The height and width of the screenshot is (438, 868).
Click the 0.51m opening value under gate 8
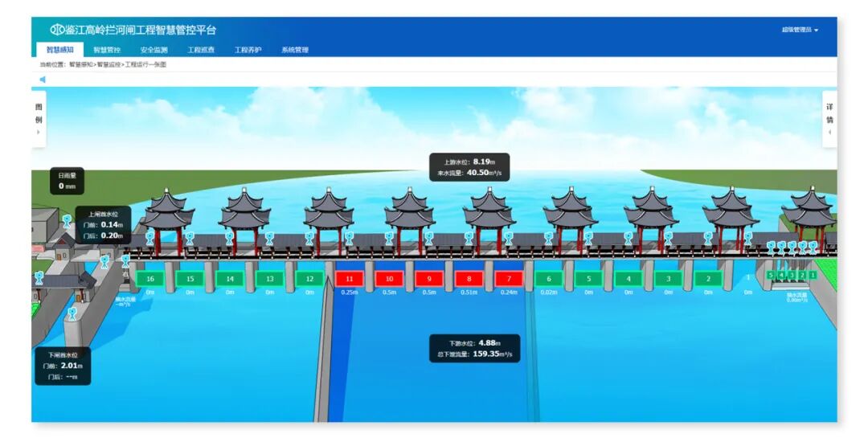click(469, 292)
